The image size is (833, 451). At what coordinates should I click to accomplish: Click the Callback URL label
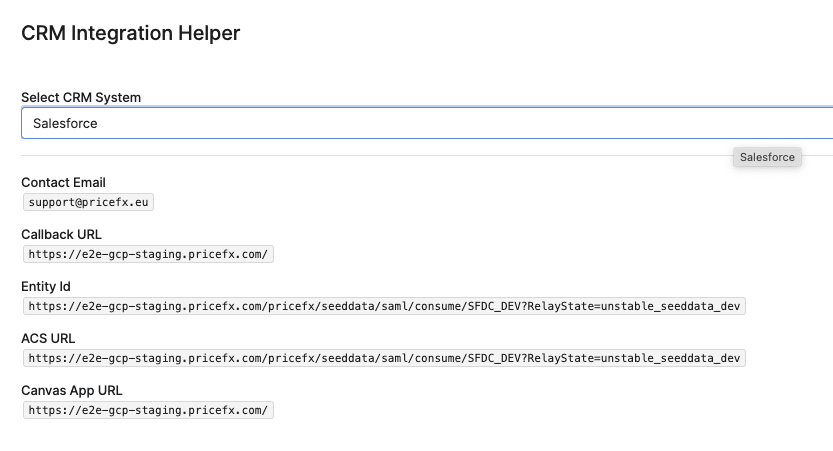click(x=61, y=235)
